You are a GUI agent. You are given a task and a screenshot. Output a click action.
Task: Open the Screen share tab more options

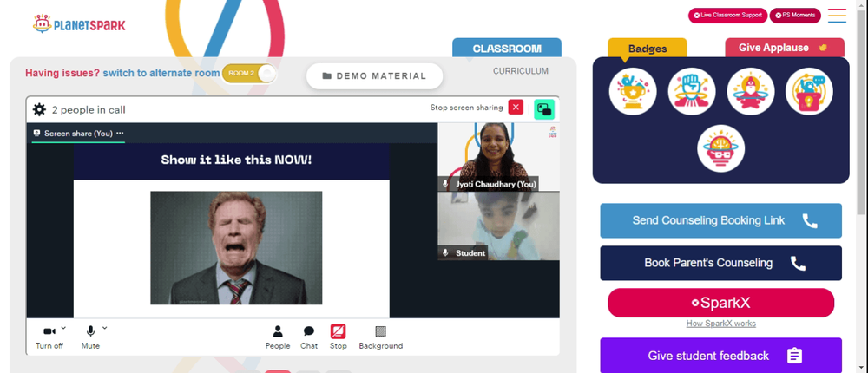coord(120,134)
